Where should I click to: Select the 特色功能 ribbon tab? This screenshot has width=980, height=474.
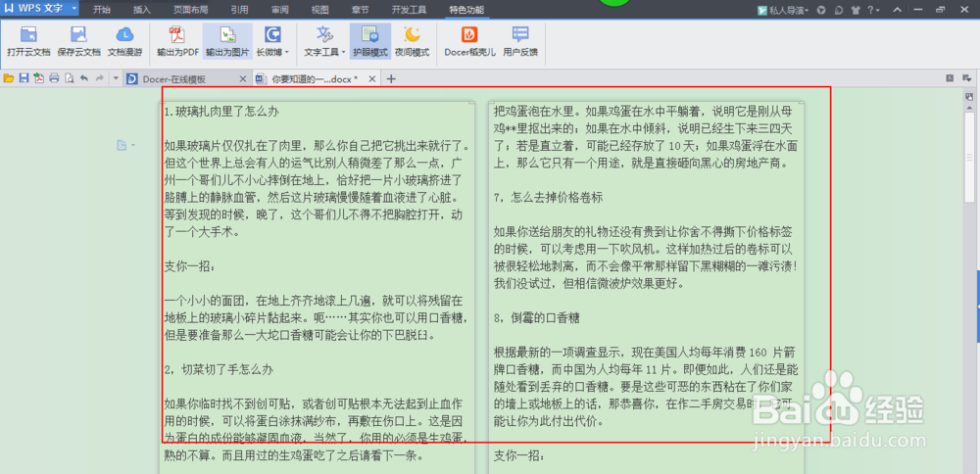click(466, 10)
